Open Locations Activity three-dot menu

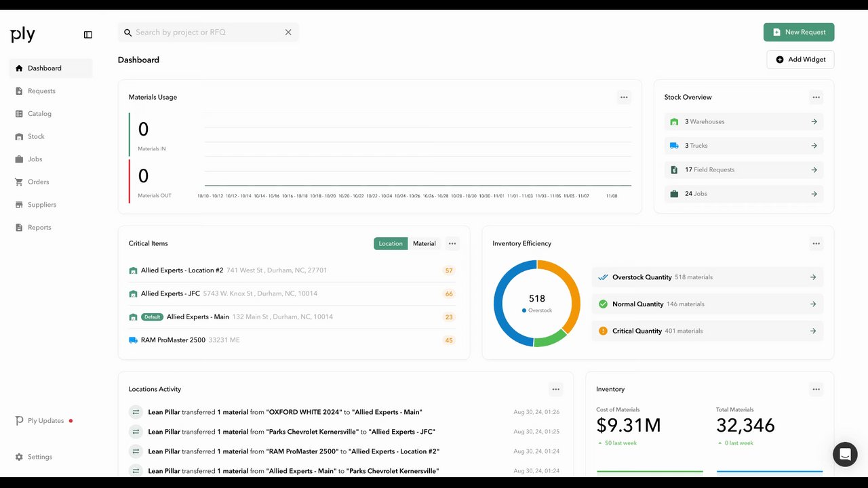(555, 389)
